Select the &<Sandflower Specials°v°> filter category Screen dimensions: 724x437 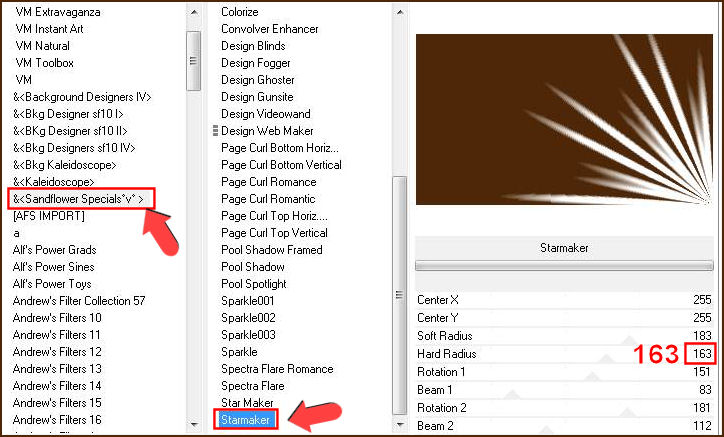[82, 199]
